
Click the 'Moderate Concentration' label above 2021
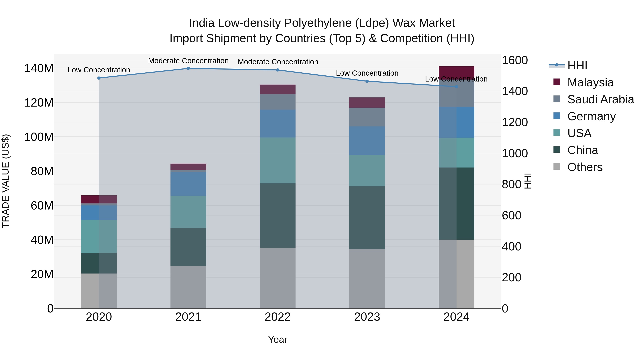pos(189,61)
